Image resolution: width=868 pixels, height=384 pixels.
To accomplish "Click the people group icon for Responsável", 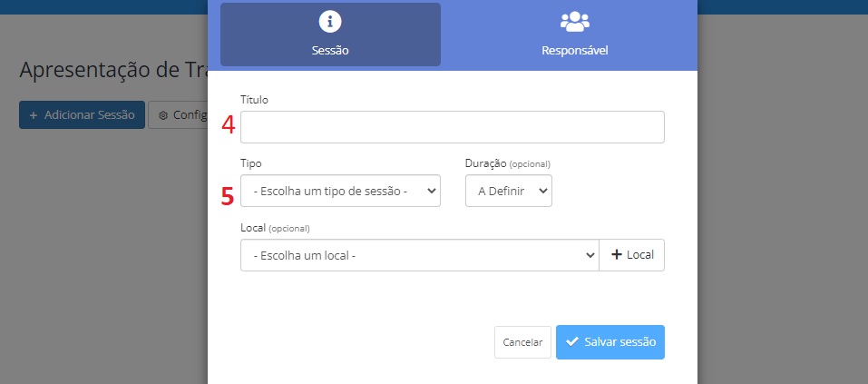I will coord(575,22).
